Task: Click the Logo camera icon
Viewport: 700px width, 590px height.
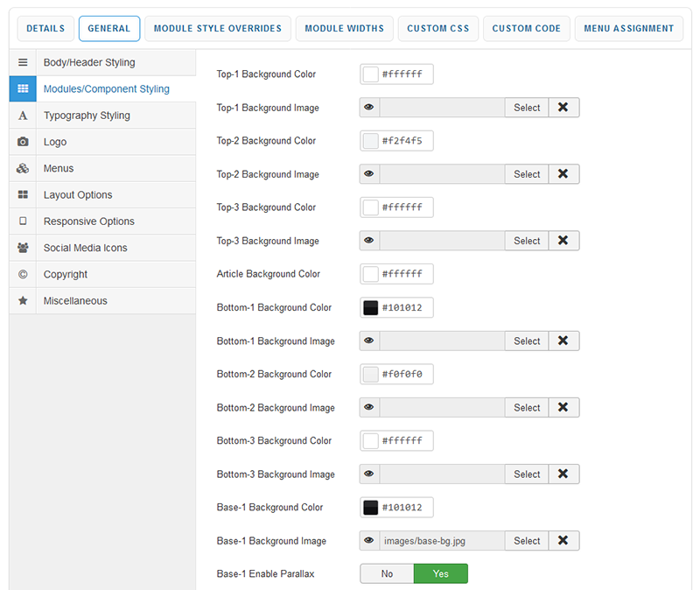Action: pyautogui.click(x=23, y=142)
